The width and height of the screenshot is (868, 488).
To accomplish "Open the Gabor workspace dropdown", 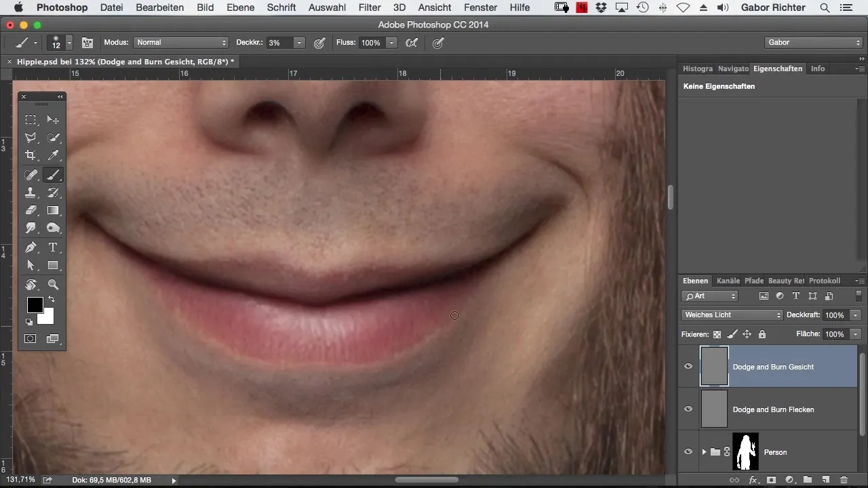I will (813, 43).
